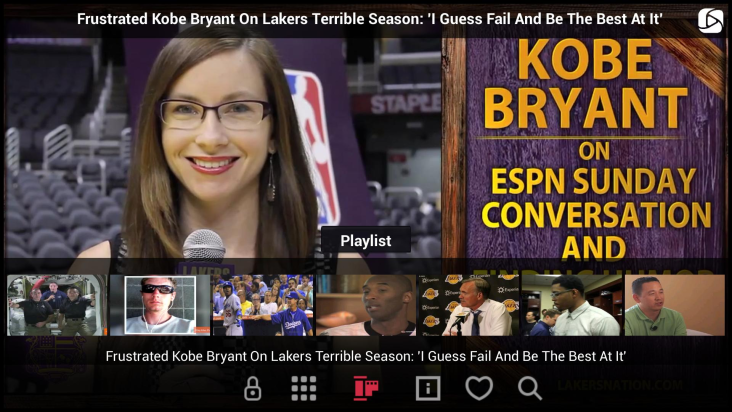This screenshot has width=732, height=412.
Task: Open the video info icon
Action: click(x=428, y=388)
